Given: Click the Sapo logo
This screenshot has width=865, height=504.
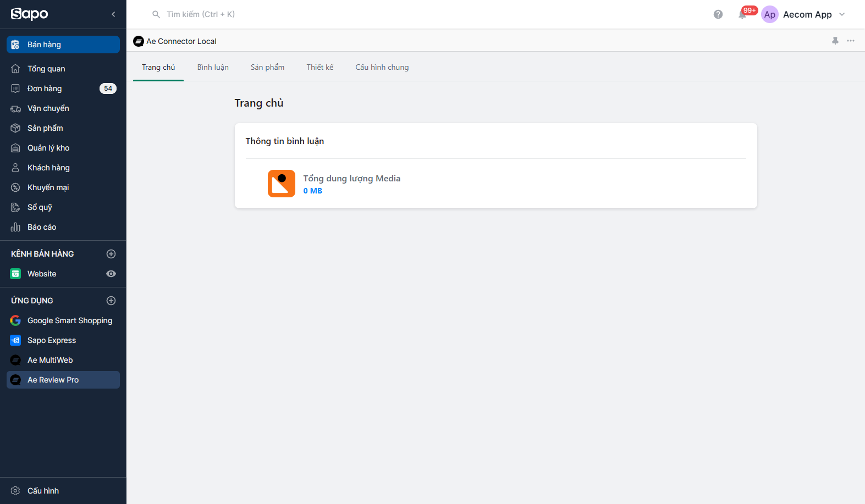Looking at the screenshot, I should pos(30,14).
